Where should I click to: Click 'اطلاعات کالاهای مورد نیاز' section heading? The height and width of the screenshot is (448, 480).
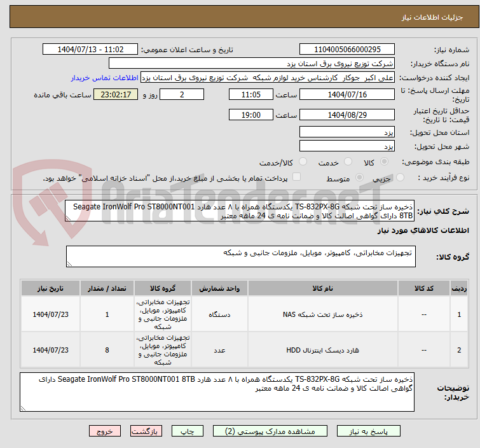[x=423, y=230]
